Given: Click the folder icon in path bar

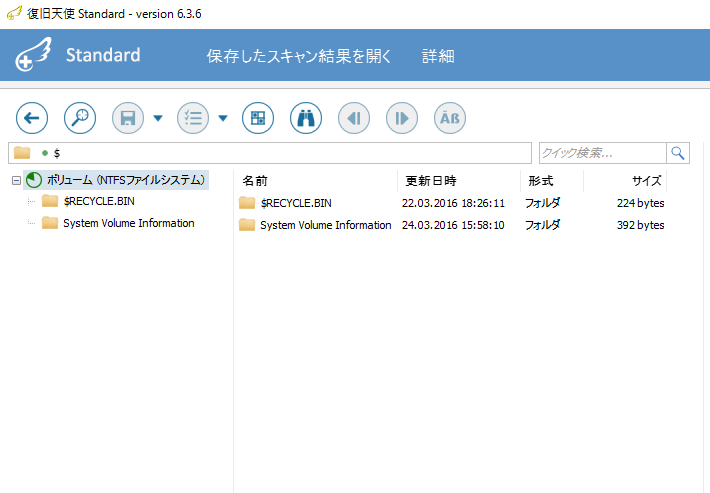Looking at the screenshot, I should [x=22, y=153].
